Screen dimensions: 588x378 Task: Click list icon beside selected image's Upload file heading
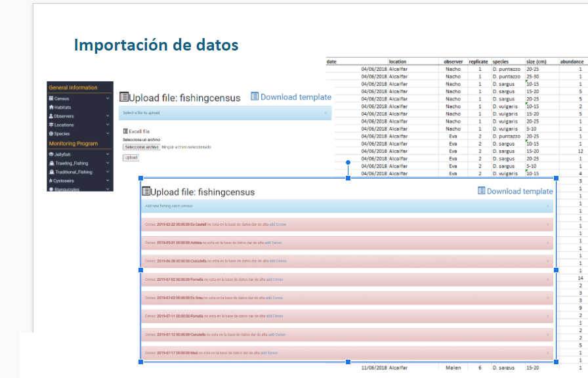pyautogui.click(x=146, y=192)
